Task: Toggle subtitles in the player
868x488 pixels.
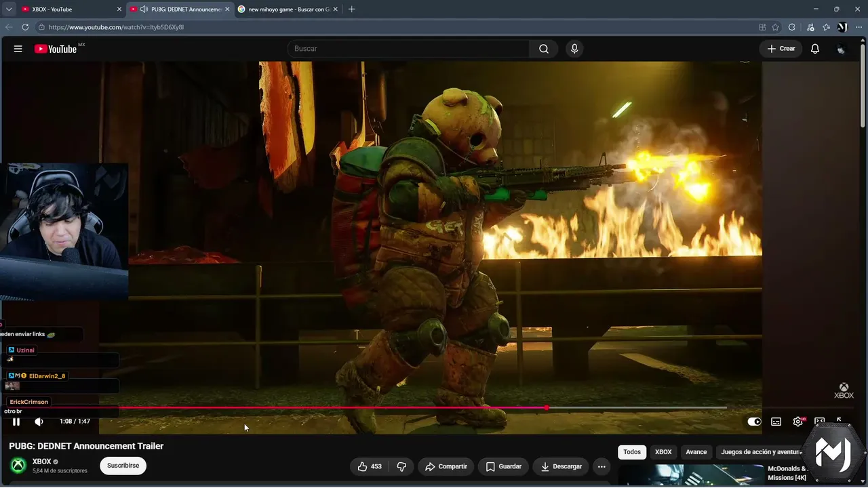Action: pos(776,422)
